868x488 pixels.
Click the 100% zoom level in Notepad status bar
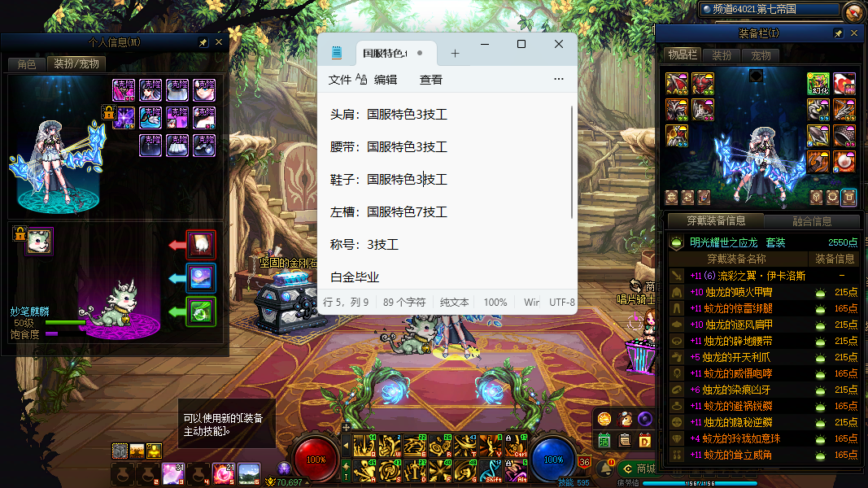point(495,302)
